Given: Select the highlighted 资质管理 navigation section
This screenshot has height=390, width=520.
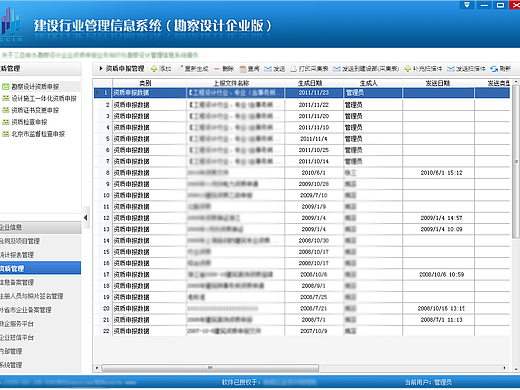Looking at the screenshot, I should 40,268.
